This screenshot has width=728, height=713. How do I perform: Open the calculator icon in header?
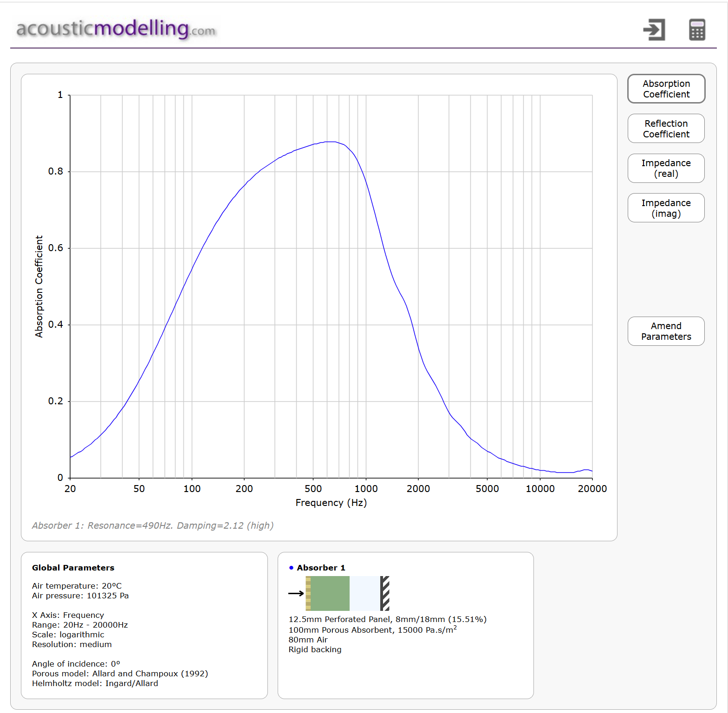[x=697, y=30]
